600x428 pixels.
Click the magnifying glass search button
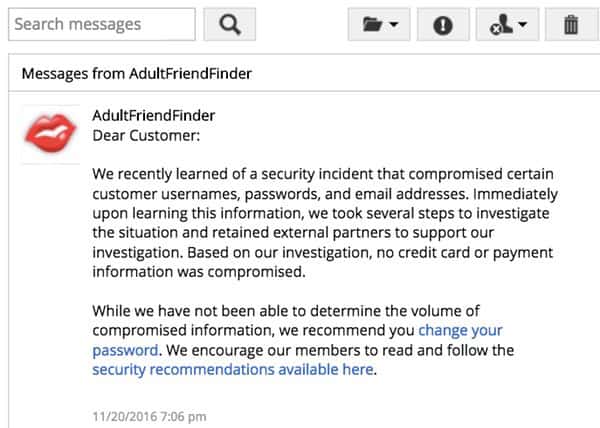[x=229, y=24]
